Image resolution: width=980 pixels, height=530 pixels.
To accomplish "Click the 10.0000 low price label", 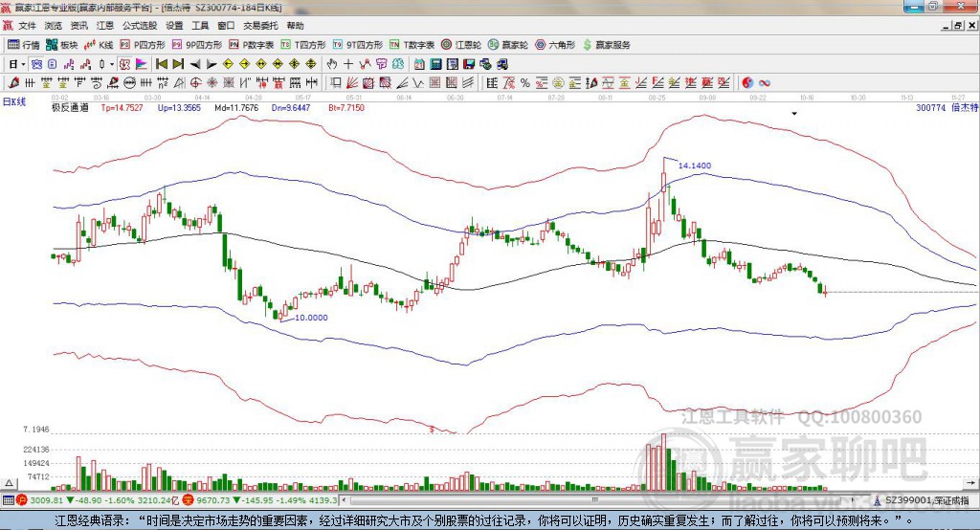I will pyautogui.click(x=311, y=318).
